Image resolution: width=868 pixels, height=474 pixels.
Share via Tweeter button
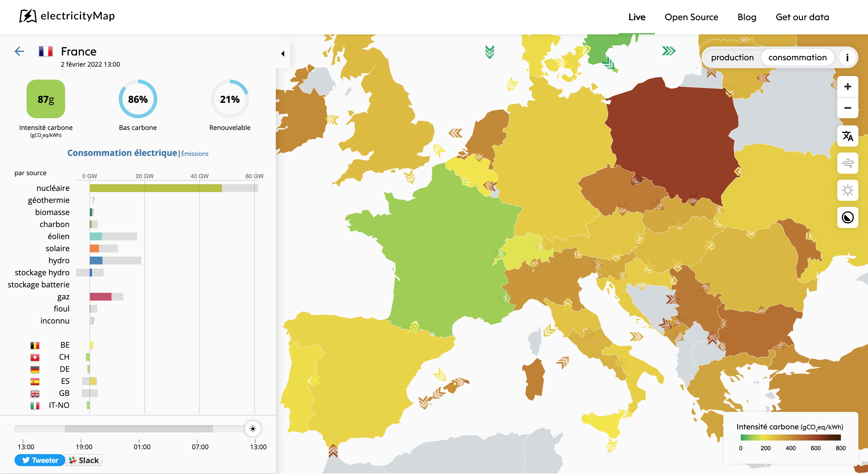tap(40, 460)
